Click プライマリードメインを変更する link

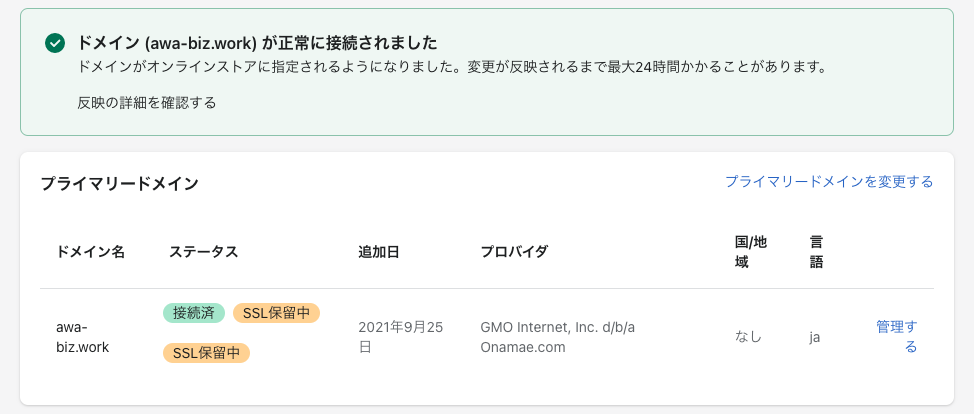coord(829,182)
